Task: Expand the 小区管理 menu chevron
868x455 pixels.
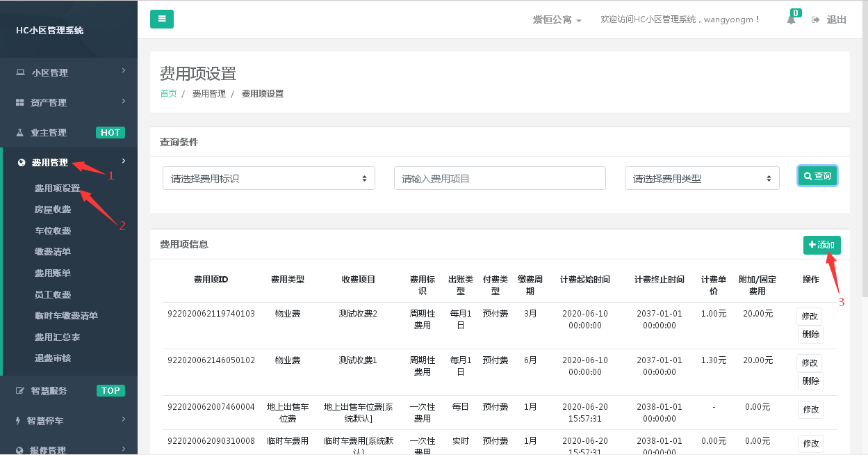Action: 124,70
